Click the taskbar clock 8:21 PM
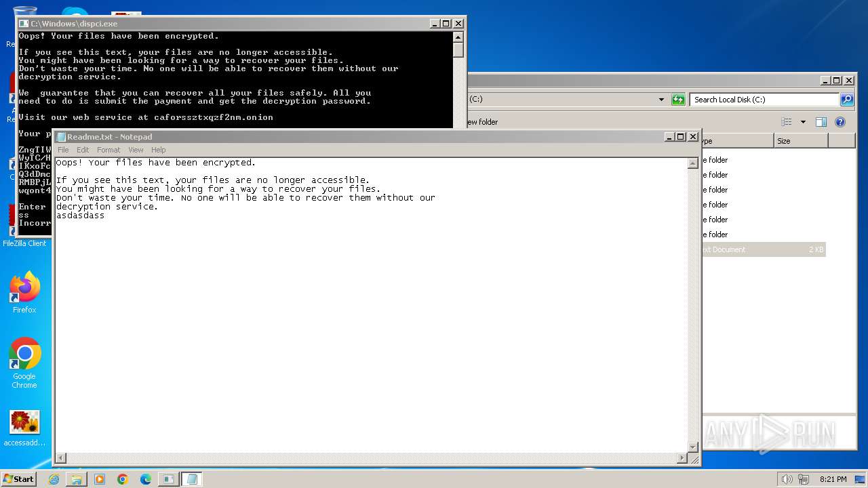868x488 pixels. 833,479
